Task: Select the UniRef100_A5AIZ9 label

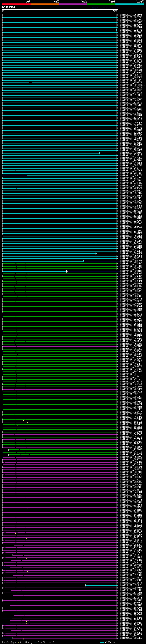Action: pos(131,82)
